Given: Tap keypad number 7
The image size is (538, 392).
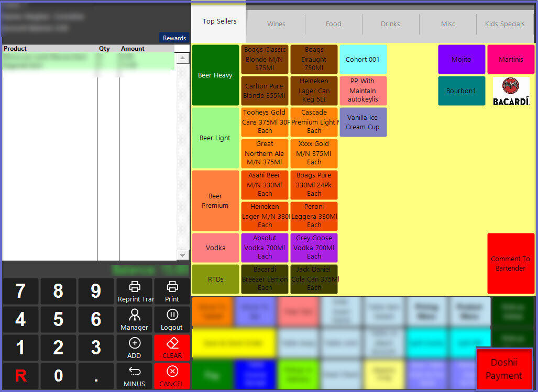Looking at the screenshot, I should tap(20, 292).
